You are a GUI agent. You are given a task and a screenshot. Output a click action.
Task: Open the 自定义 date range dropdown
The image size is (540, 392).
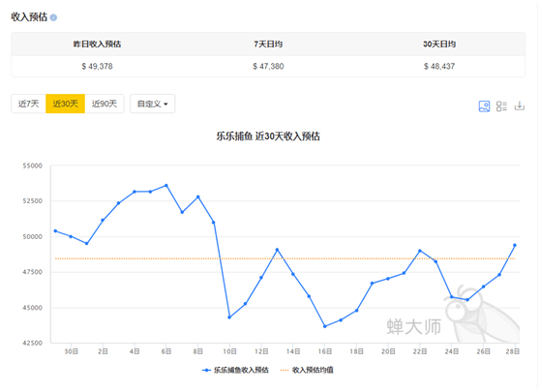[152, 104]
